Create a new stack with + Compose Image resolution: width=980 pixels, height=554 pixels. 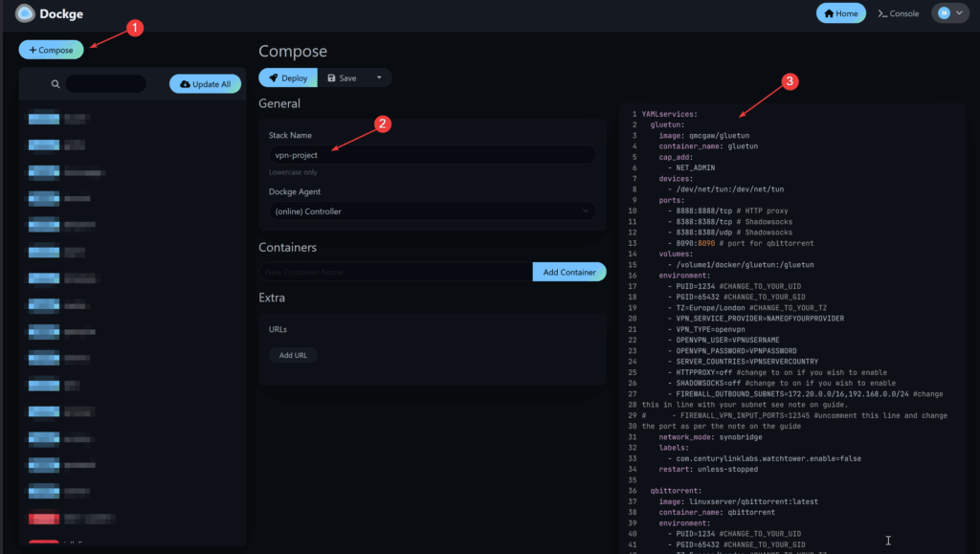51,50
